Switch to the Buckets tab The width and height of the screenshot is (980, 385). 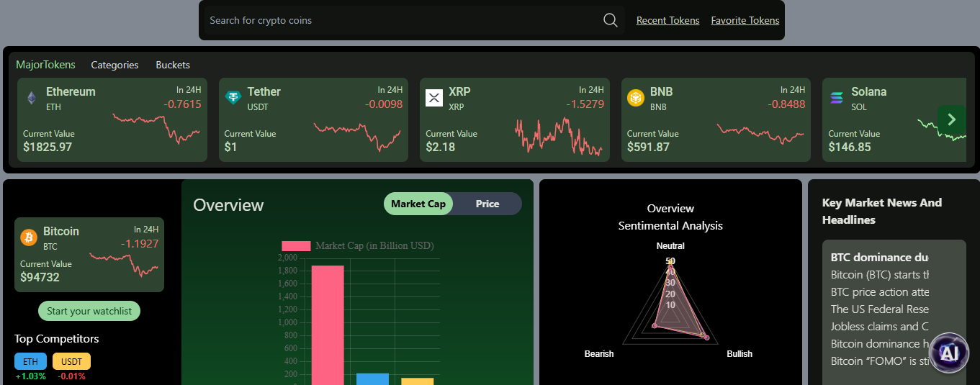[173, 65]
